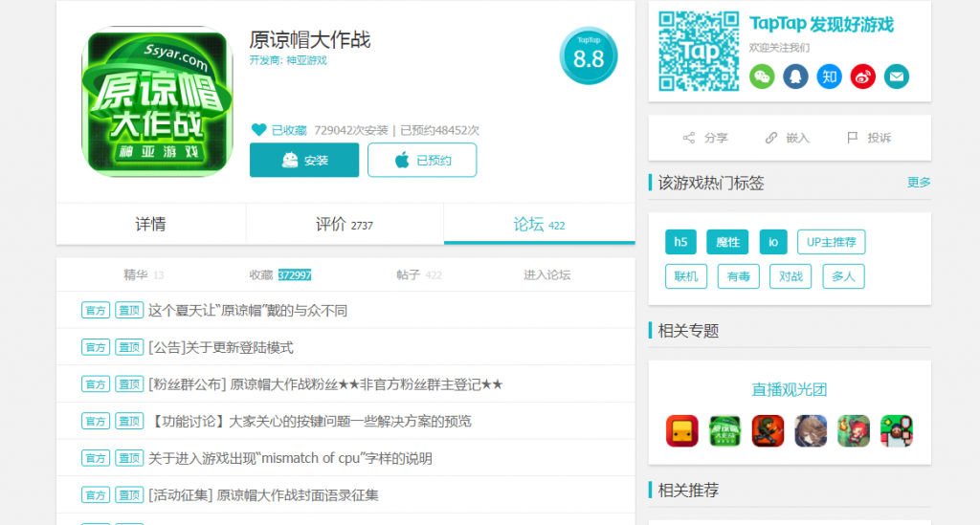Open developer link 神亚游戏
Screen dimensions: 980x525
[x=306, y=60]
